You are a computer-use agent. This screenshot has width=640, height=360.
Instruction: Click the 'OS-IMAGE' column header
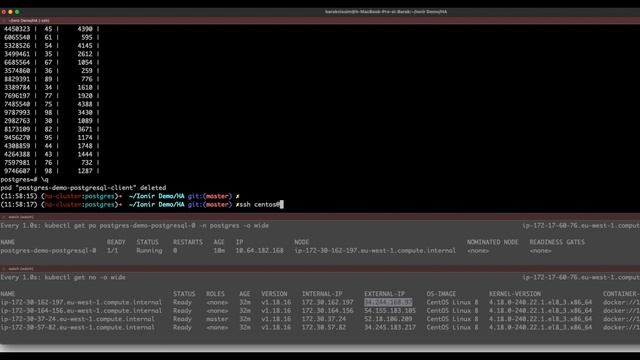441,294
